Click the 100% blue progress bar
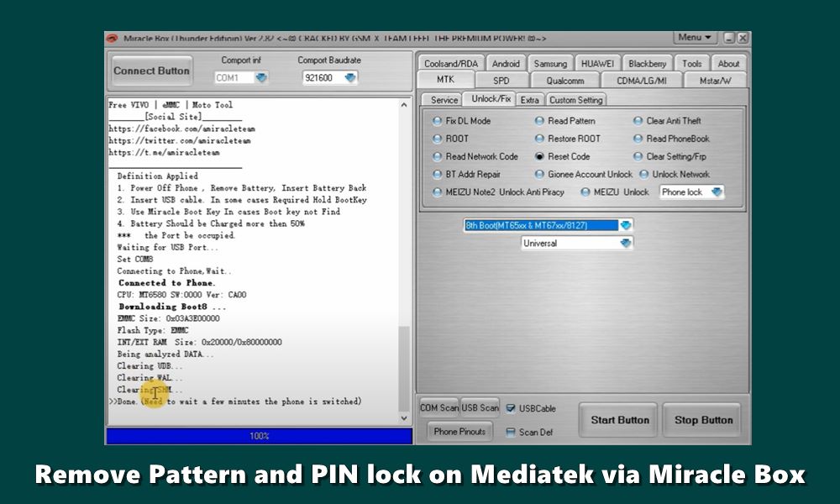 [260, 436]
